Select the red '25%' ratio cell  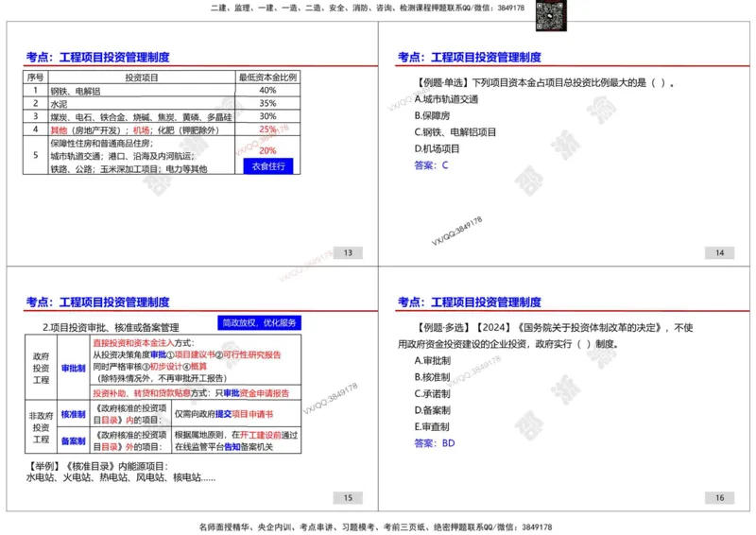click(x=267, y=129)
